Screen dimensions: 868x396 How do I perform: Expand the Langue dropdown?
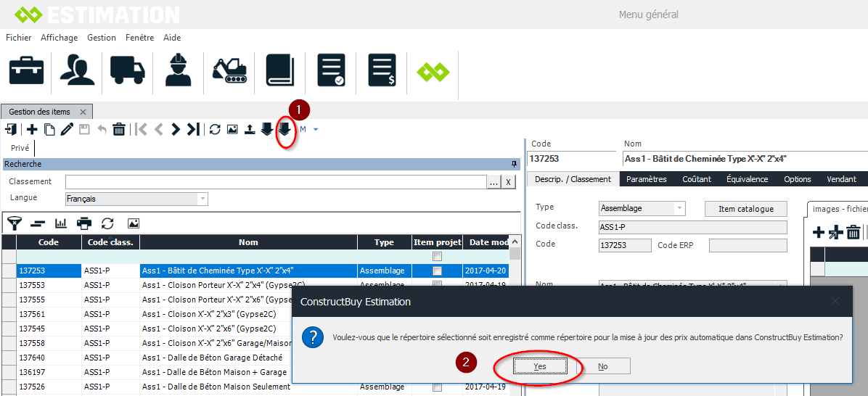pyautogui.click(x=202, y=199)
